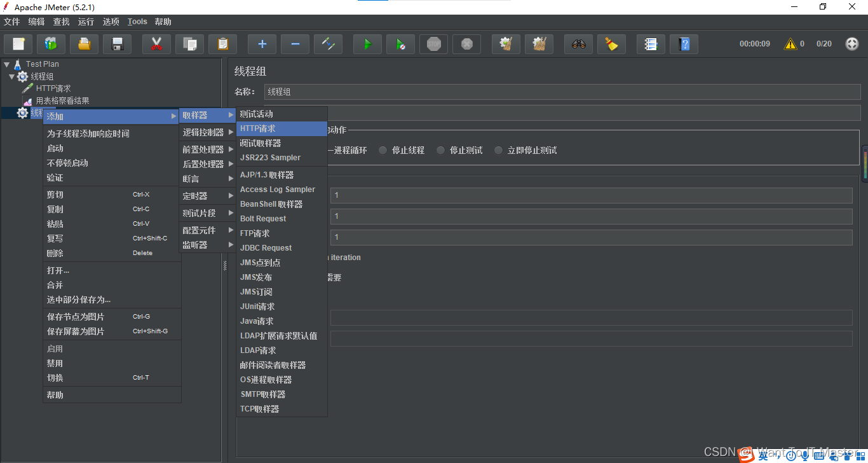The image size is (868, 463).
Task: Open the 配置元件 submenu
Action: click(x=208, y=230)
